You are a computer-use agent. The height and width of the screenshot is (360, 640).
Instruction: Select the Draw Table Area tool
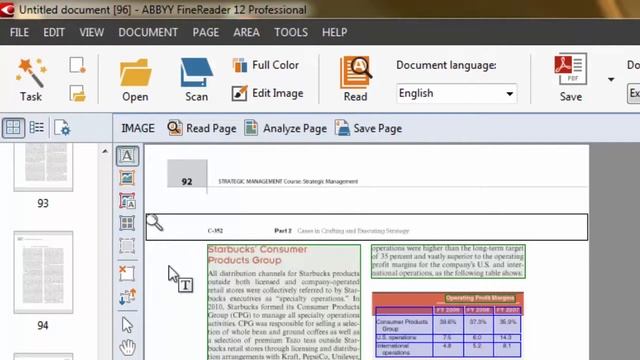127,223
